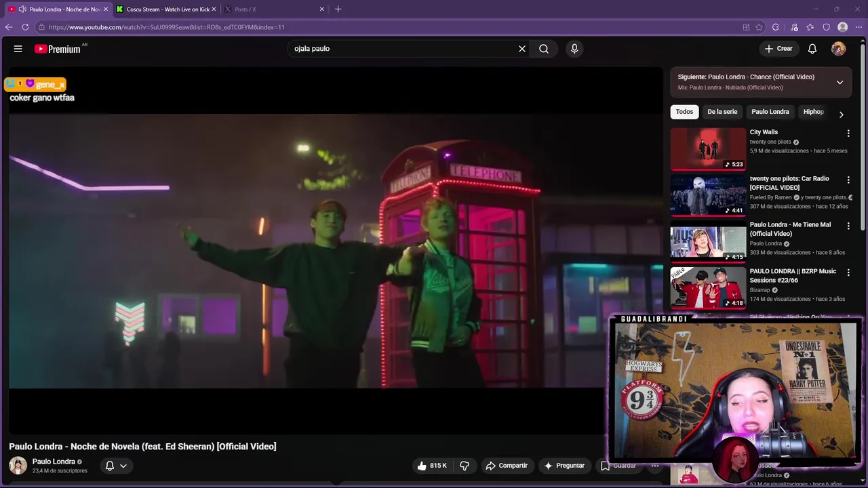Click the browser address bar URL
The image size is (868, 488).
tap(167, 27)
